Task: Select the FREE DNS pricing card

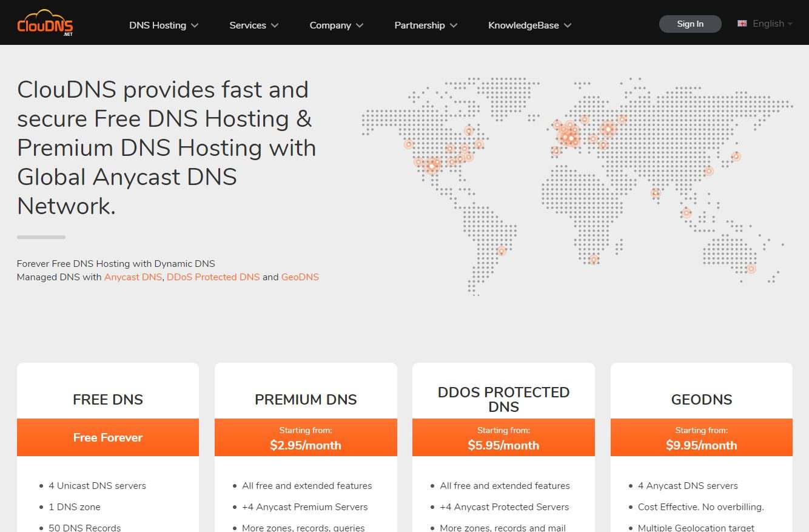Action: (107, 399)
